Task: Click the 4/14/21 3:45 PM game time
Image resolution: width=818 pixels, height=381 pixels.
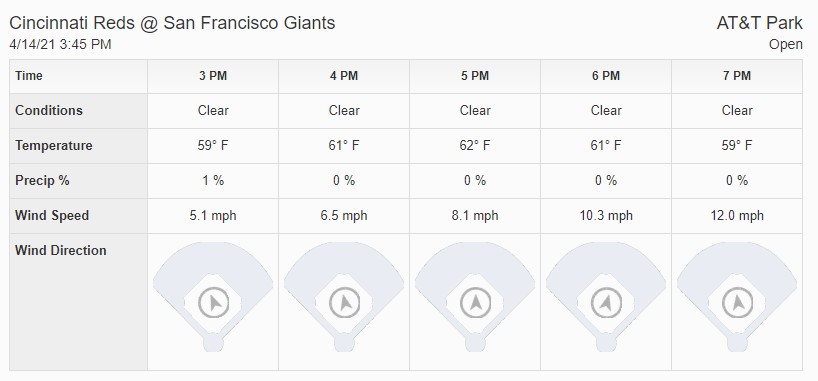Action: click(x=61, y=44)
